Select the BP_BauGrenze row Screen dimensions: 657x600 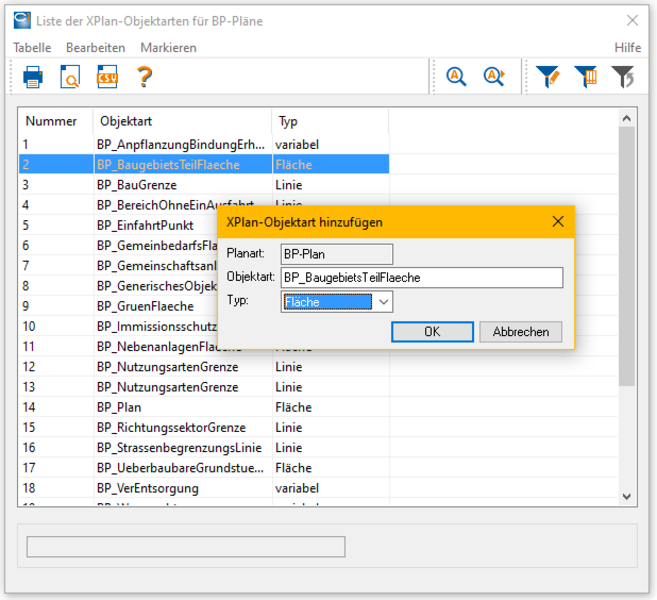(x=204, y=185)
